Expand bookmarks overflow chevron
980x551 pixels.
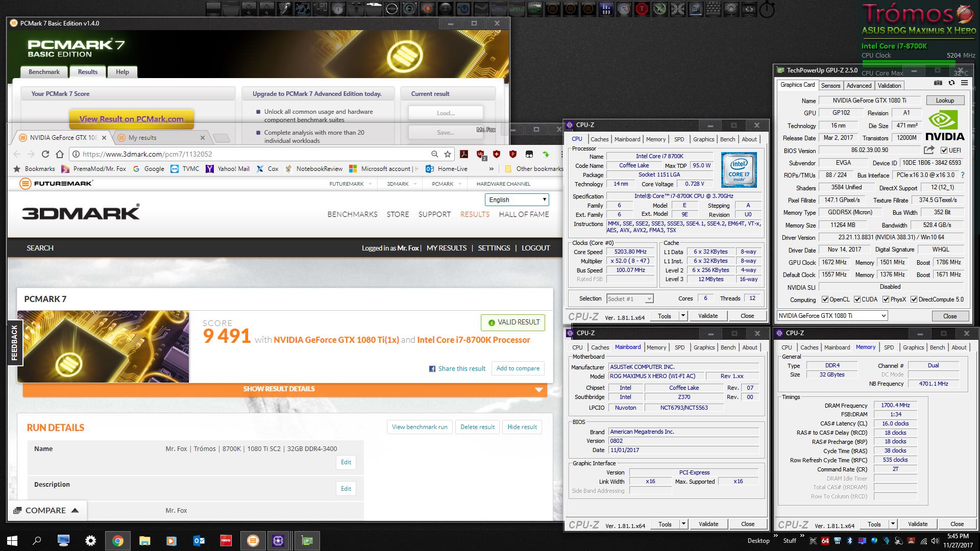[491, 169]
